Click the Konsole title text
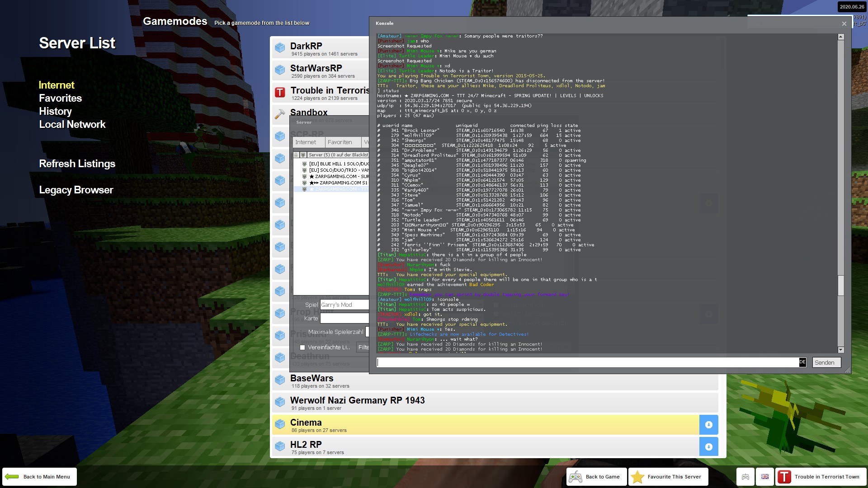The height and width of the screenshot is (488, 868). click(385, 23)
